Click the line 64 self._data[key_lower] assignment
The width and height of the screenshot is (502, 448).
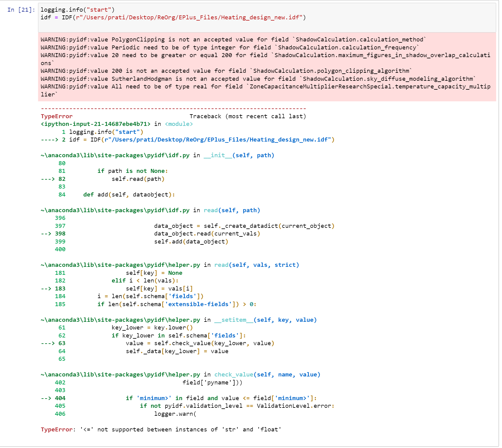coord(143,351)
